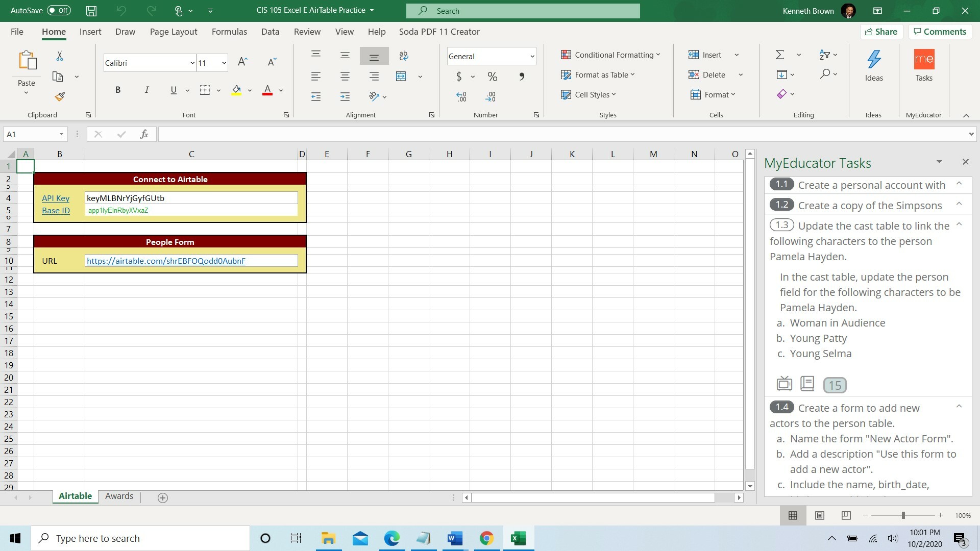Collapse task 1.4 in MyEducator pane
This screenshot has width=980, height=551.
pyautogui.click(x=959, y=407)
